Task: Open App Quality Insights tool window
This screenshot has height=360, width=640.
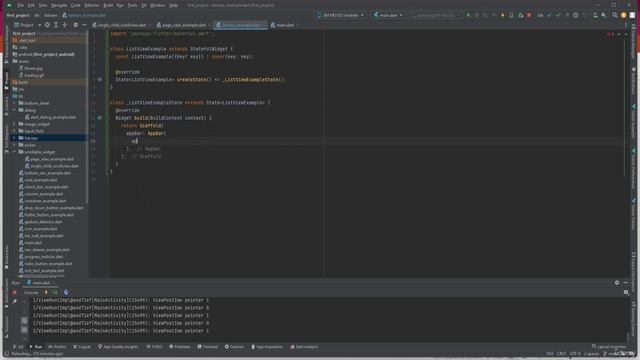Action: (118, 347)
